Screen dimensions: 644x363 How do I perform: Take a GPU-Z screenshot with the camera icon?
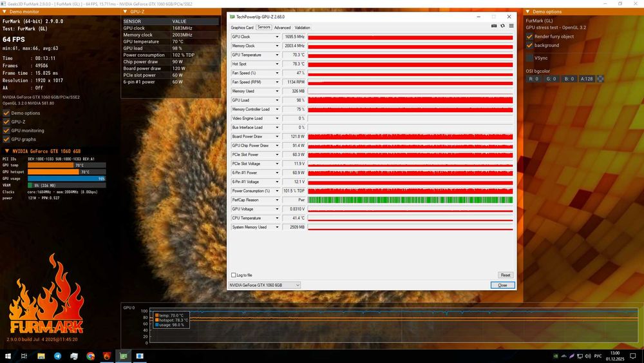tap(494, 26)
